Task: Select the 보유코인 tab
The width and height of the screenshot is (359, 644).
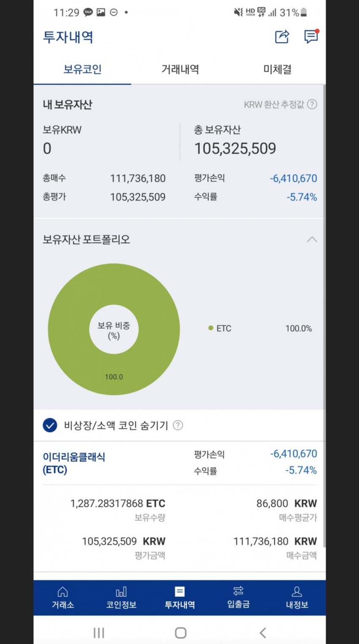Action: tap(82, 69)
